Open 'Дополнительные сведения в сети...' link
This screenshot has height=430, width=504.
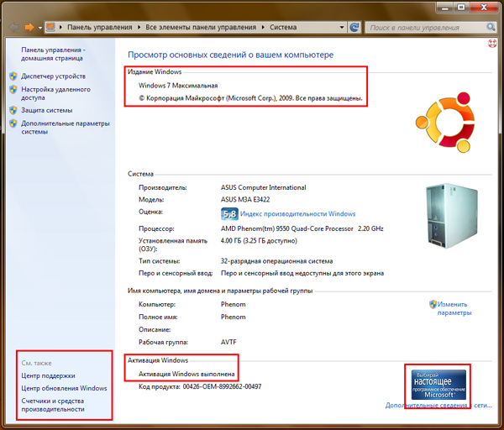[x=438, y=406]
